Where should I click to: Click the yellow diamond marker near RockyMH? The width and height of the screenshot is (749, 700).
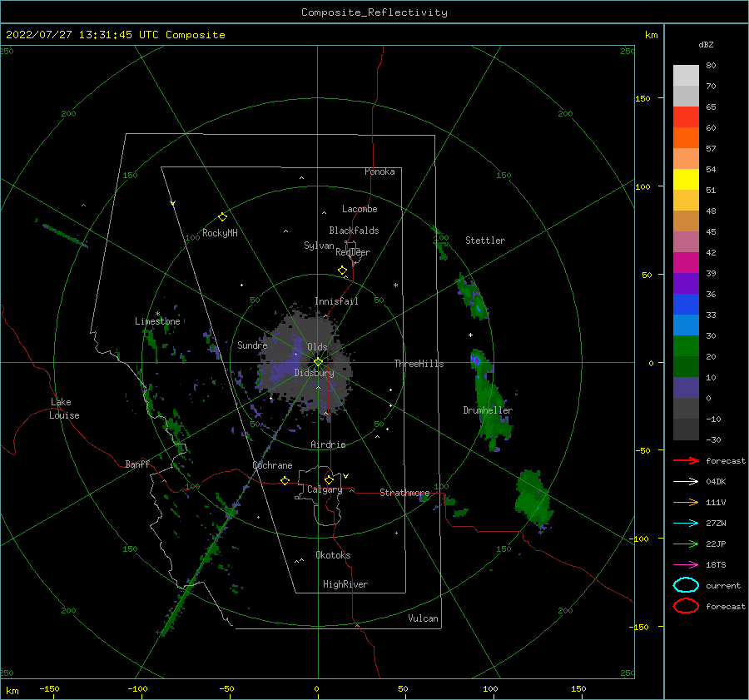click(x=222, y=217)
